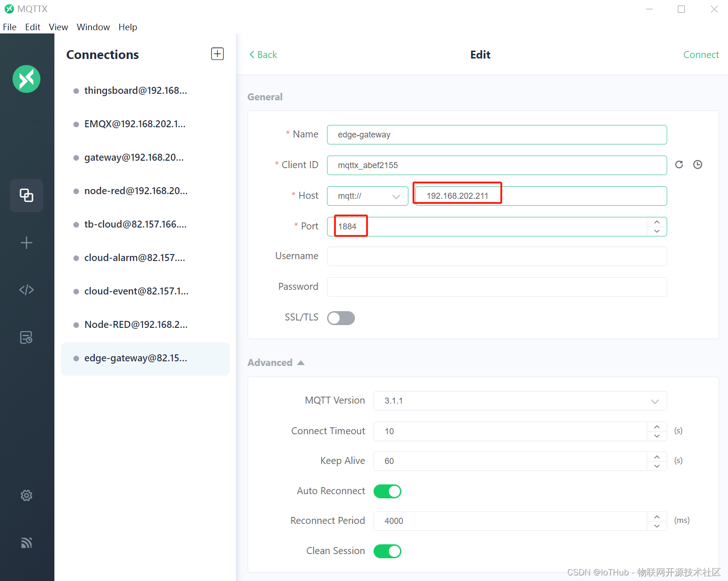The width and height of the screenshot is (728, 581).
Task: Select the EMQX@192.168.202.1... connection
Action: [x=145, y=124]
